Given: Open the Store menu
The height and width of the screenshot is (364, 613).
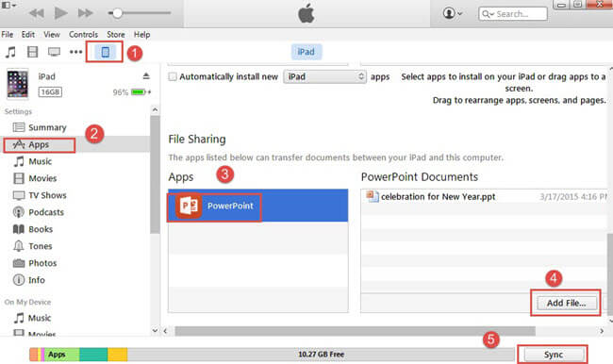Looking at the screenshot, I should coord(116,34).
